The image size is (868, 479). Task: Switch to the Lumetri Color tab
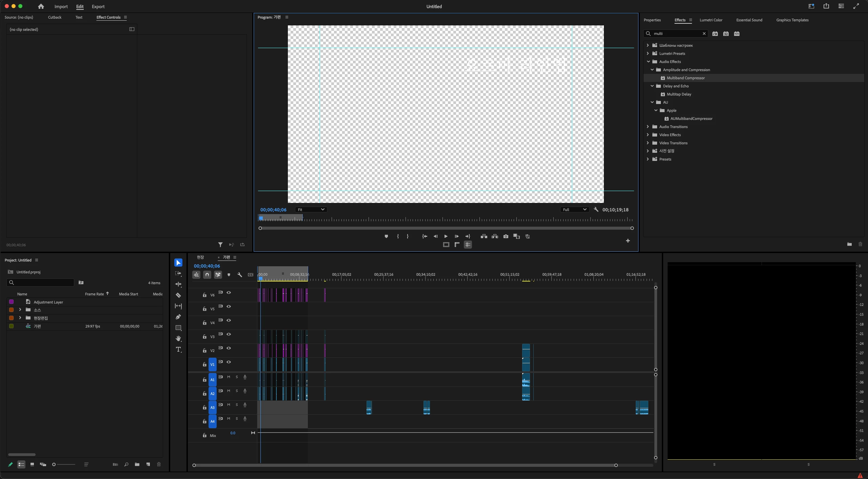coord(711,20)
